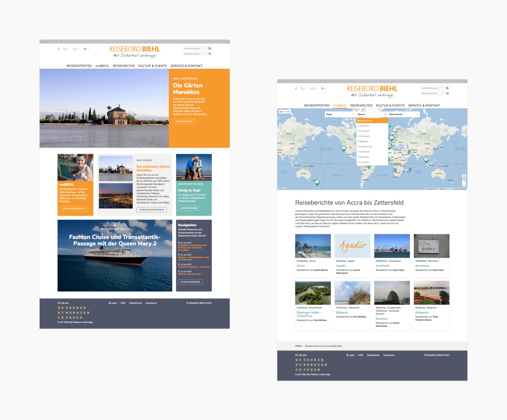
Task: Click MEHR ERFAHREN in orange Marokko banner
Action: (x=184, y=121)
